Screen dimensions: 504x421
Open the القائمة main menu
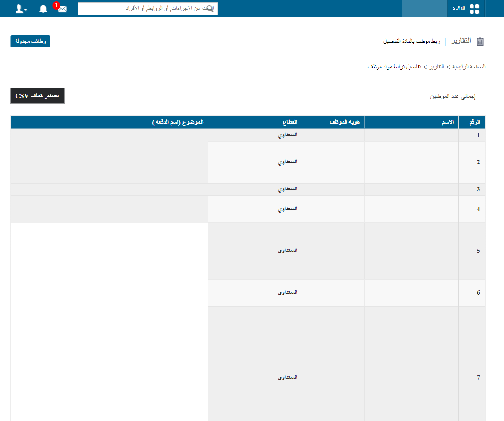(466, 9)
